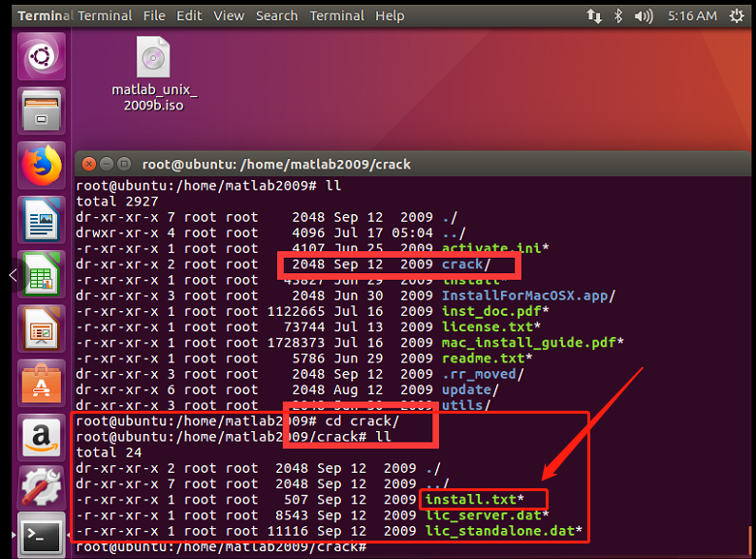
Task: Click the readme.txt* file name
Action: click(487, 358)
